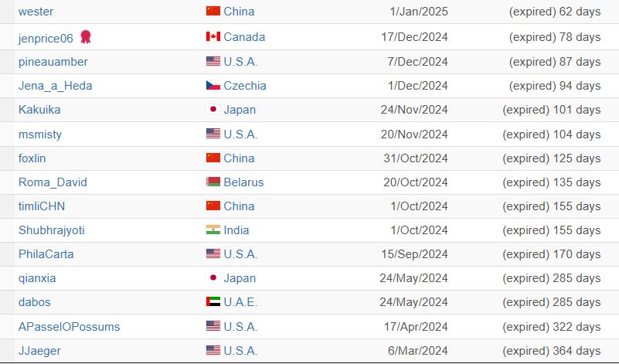Click the red ribbon badge beside jenprice06

pyautogui.click(x=86, y=37)
